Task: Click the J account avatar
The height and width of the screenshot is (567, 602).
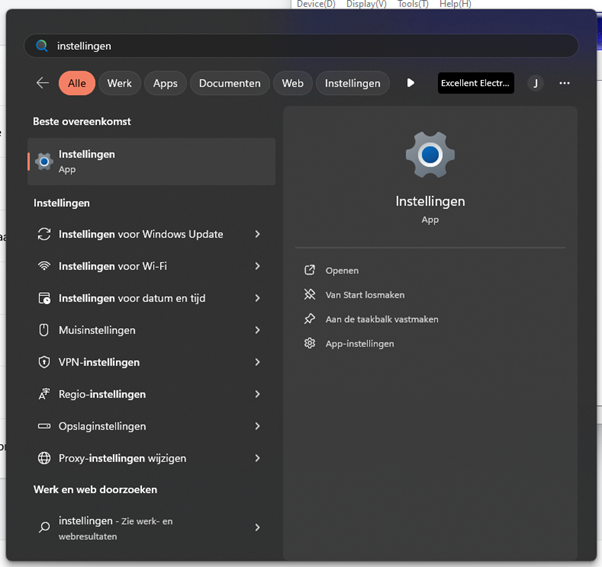Action: 535,83
